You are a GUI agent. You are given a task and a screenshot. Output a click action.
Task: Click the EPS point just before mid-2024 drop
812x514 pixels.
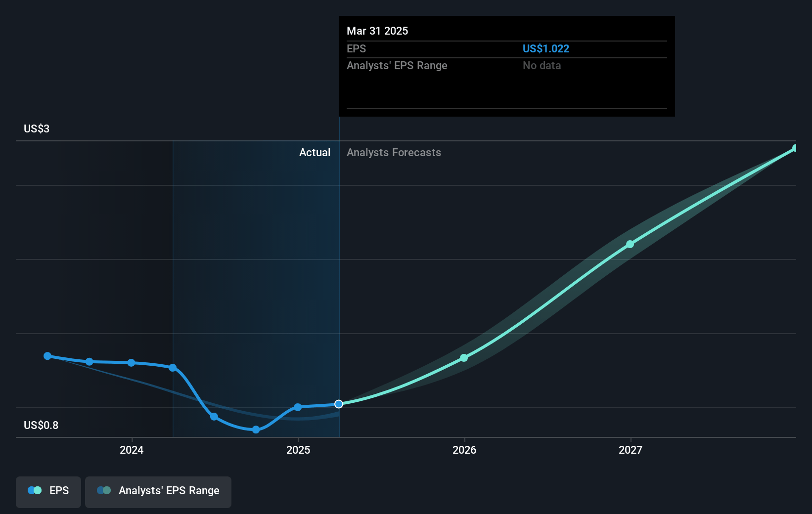[173, 368]
